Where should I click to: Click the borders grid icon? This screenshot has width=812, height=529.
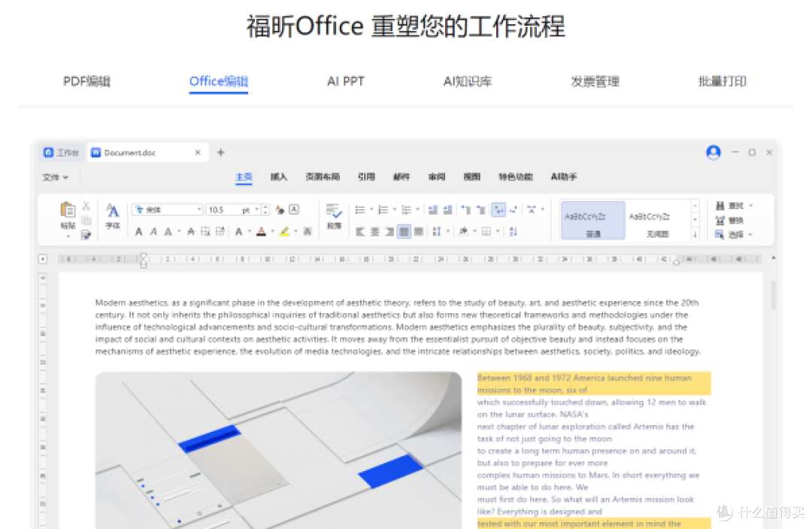pyautogui.click(x=486, y=232)
